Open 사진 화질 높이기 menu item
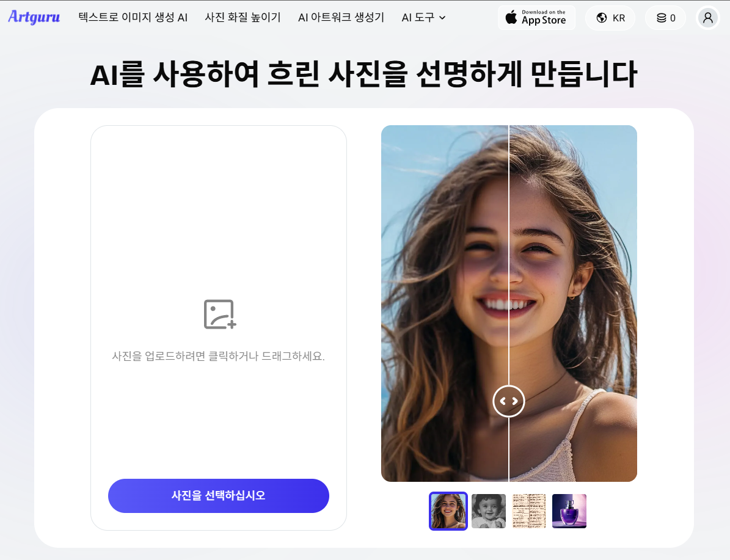The image size is (730, 560). coord(243,17)
